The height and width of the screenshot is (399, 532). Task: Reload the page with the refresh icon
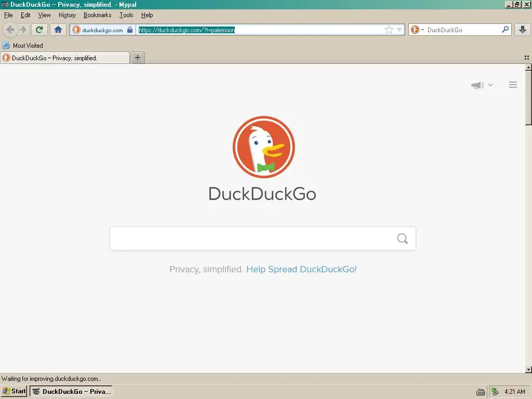39,30
